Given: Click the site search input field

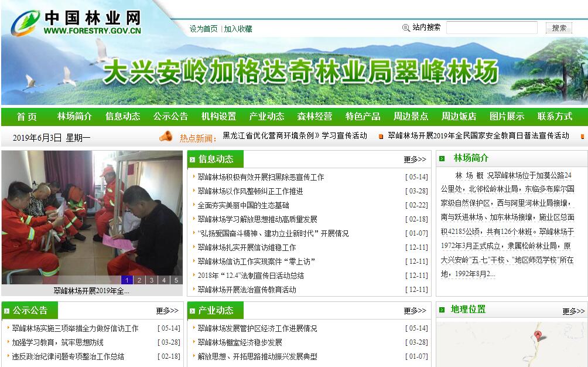Looking at the screenshot, I should [x=491, y=28].
